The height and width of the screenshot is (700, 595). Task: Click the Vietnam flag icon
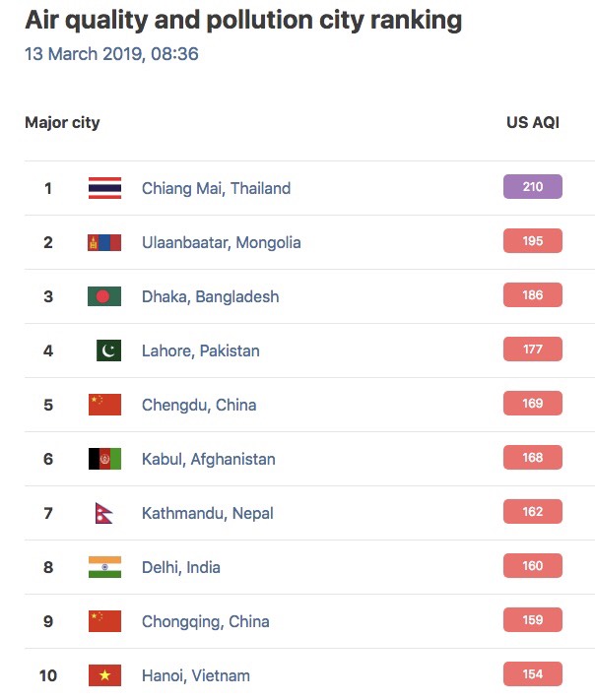click(104, 675)
